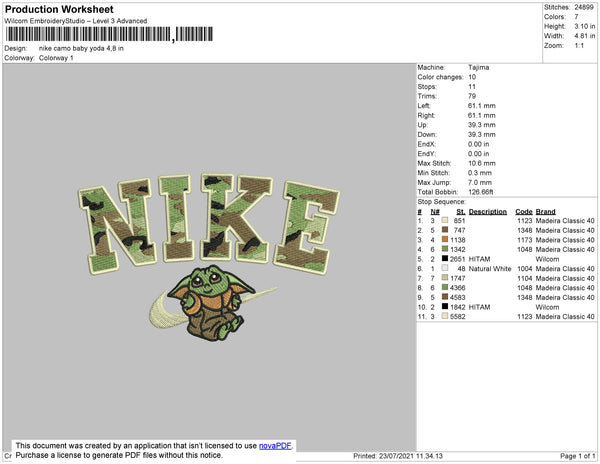
Task: Select the brown swatch beside stitch count 4583
Action: pos(445,297)
